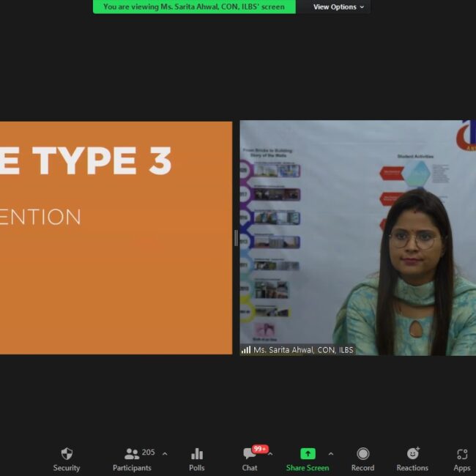This screenshot has width=476, height=476.
Task: Open the Chat speech bubble icon
Action: [x=249, y=455]
